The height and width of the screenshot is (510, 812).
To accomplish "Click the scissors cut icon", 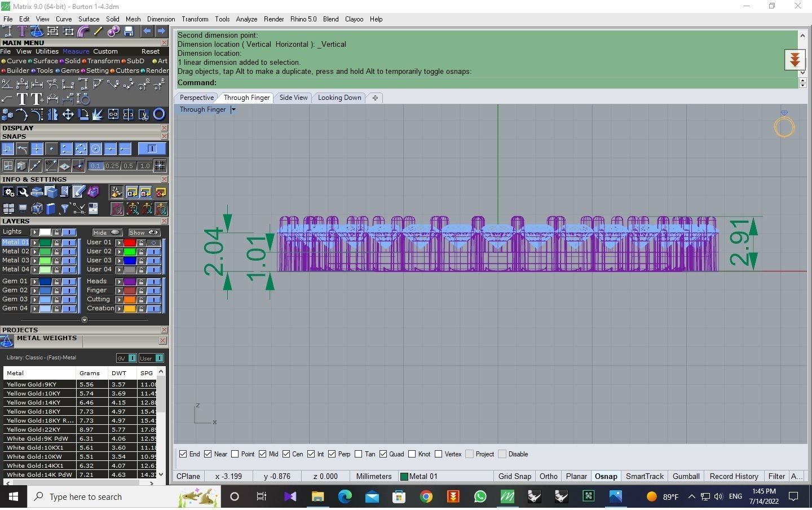I will pos(144,115).
